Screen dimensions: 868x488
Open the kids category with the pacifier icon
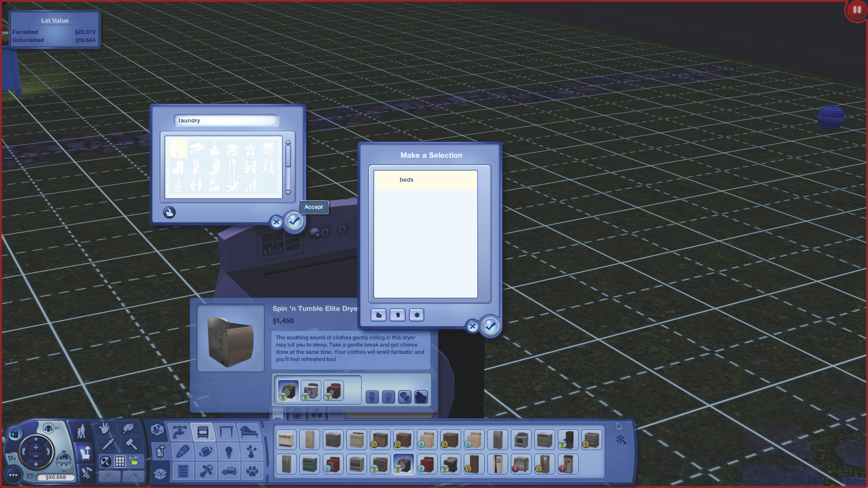pos(206,471)
